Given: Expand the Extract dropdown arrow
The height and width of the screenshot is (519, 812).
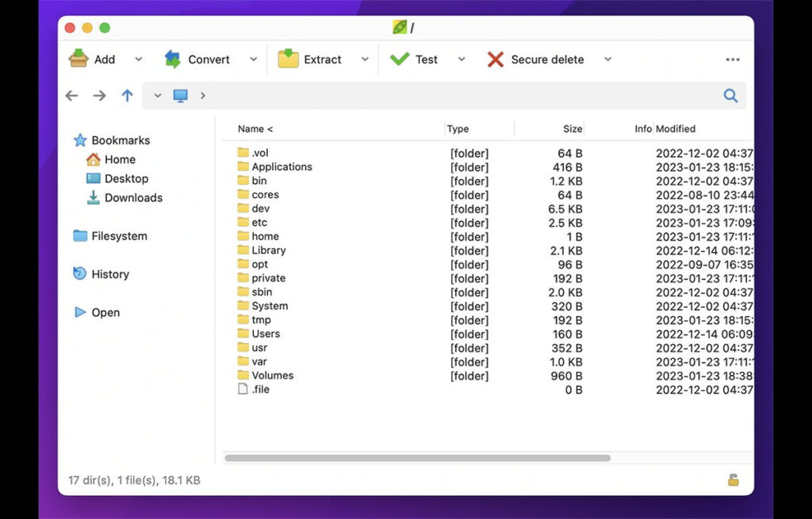Looking at the screenshot, I should [365, 59].
